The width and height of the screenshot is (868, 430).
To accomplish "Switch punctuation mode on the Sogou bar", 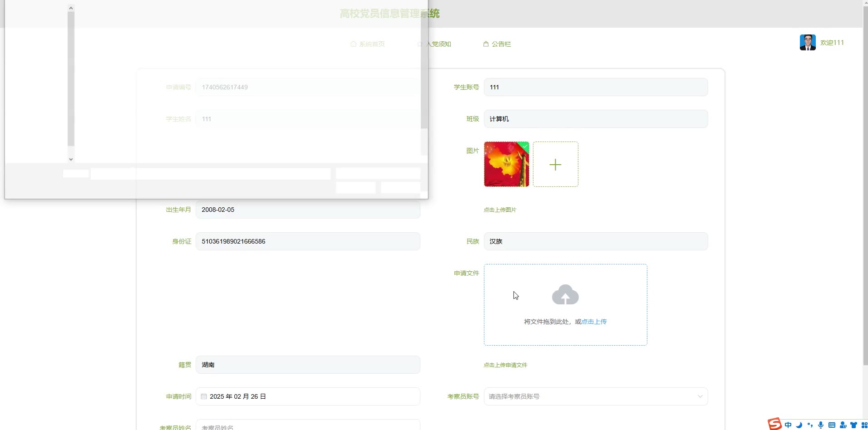I will coord(810,425).
